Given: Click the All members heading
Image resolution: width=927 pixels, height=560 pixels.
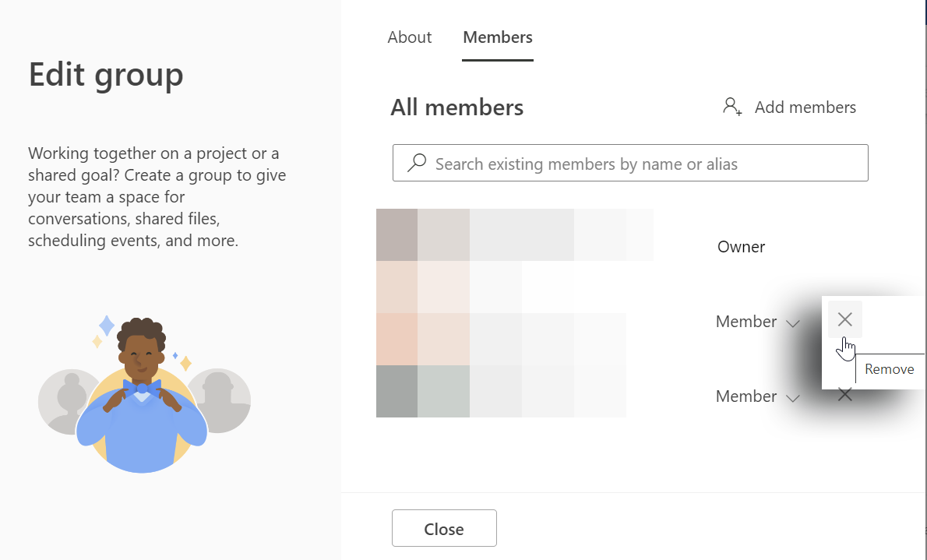Looking at the screenshot, I should [x=456, y=107].
